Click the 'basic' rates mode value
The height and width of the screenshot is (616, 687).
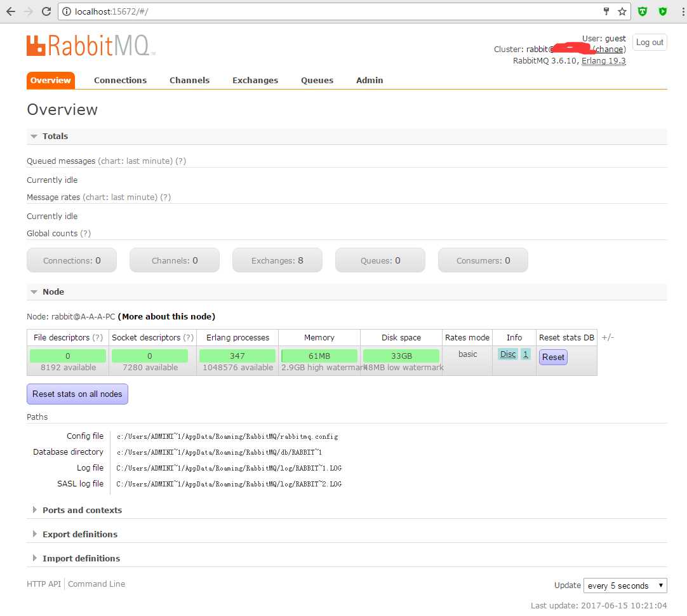click(x=467, y=354)
